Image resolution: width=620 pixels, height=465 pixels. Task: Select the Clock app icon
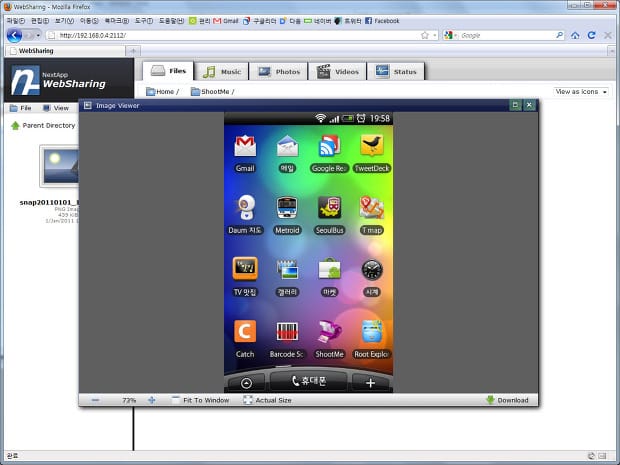click(372, 270)
